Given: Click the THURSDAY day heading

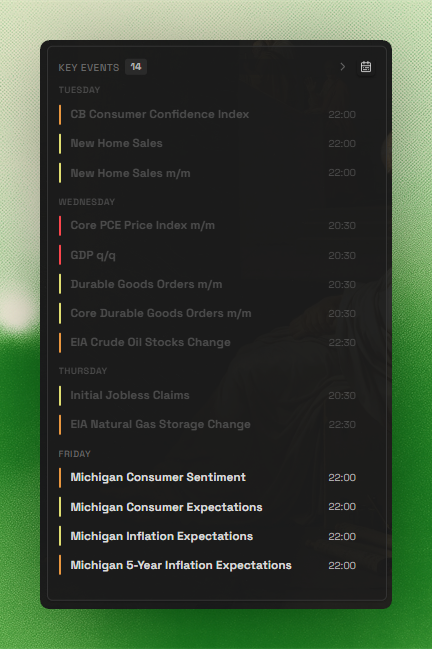Looking at the screenshot, I should (83, 371).
